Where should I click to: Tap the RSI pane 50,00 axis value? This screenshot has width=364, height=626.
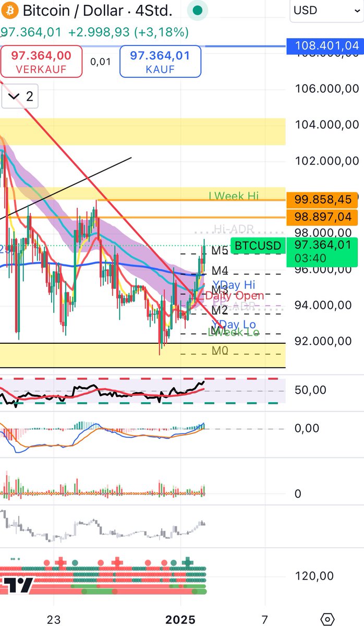tap(310, 390)
